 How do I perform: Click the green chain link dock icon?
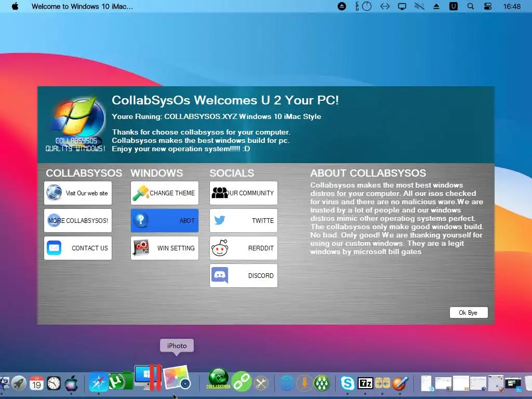point(241,382)
